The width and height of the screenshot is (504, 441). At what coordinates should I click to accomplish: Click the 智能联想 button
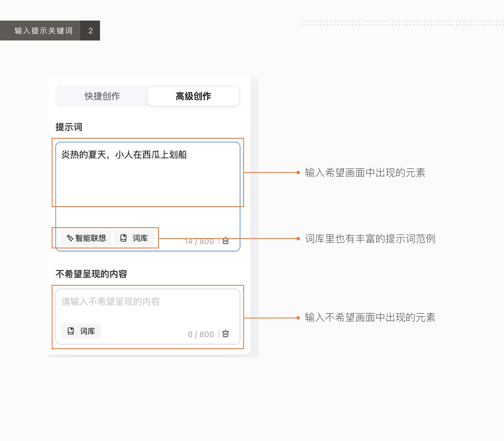tap(86, 238)
